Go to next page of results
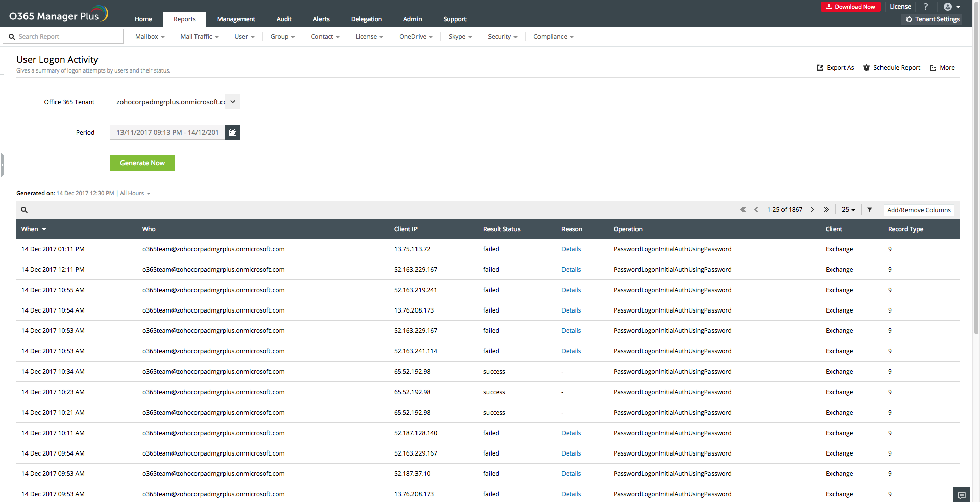Viewport: 980px width, 502px height. coord(812,210)
